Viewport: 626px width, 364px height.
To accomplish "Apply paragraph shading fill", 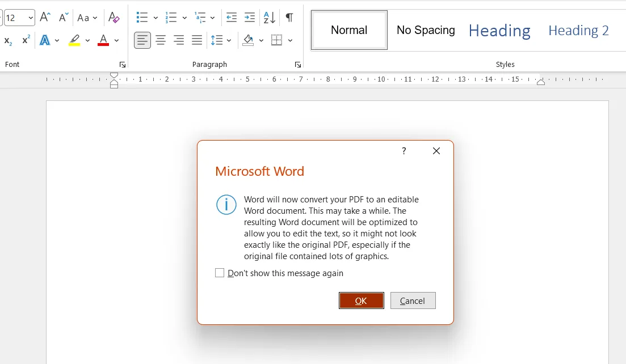I will coord(249,40).
